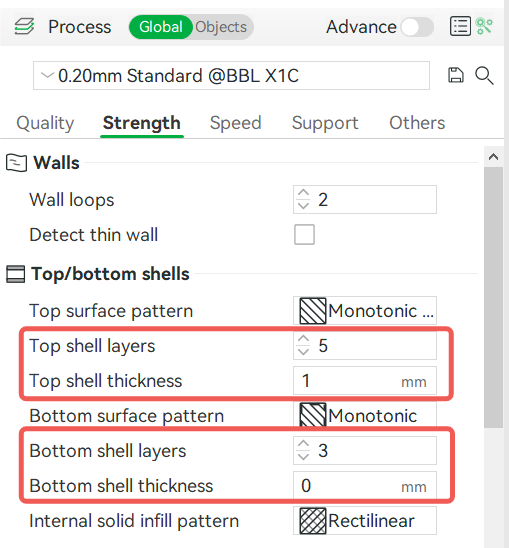Increase Wall loops with up arrow
This screenshot has width=509, height=548.
[303, 193]
